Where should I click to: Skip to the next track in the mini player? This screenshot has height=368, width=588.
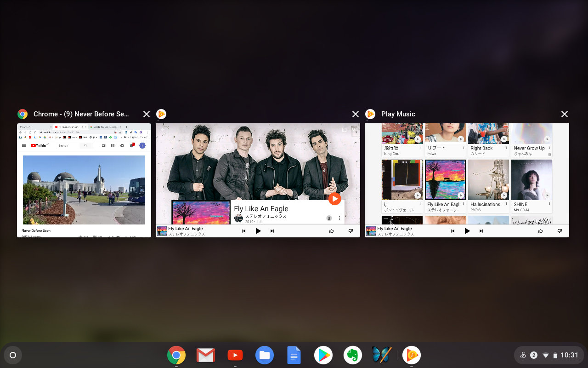272,231
